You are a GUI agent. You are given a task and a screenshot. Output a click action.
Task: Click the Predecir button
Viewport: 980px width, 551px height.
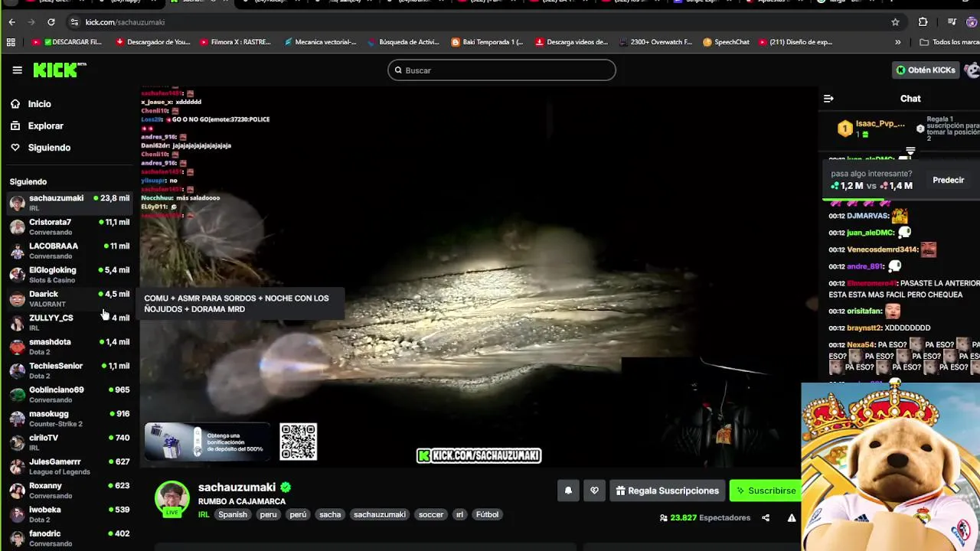pos(948,181)
